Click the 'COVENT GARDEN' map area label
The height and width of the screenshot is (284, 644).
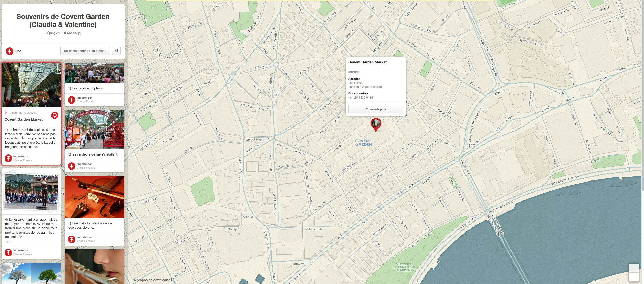363,143
